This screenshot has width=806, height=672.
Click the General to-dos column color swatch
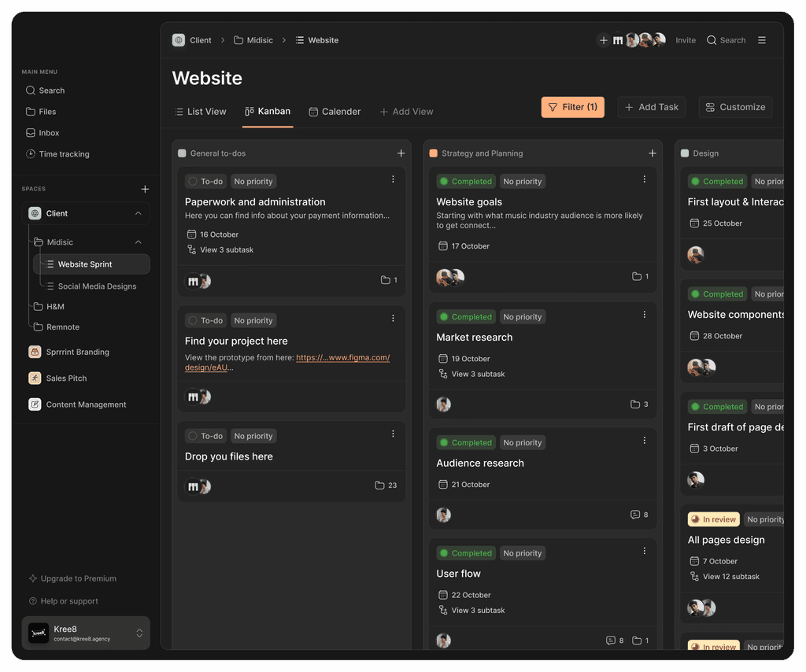pyautogui.click(x=182, y=153)
